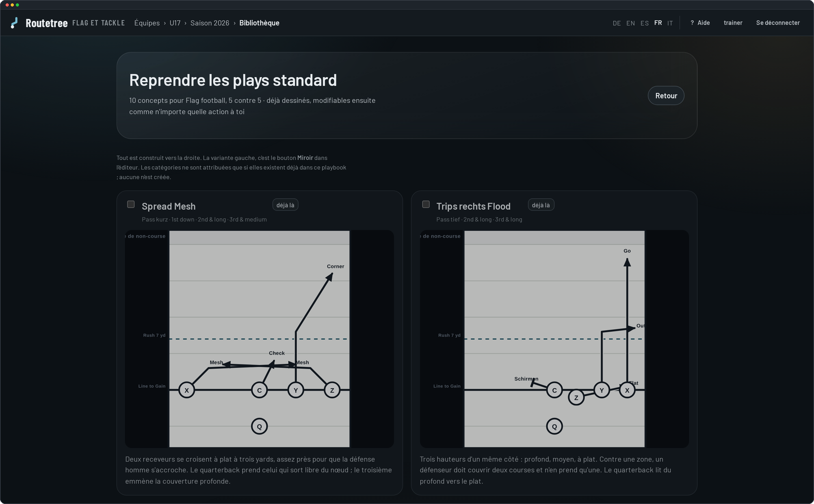Click the Z receiver circle in Trips Flood
Viewport: 814px width, 504px height.
click(576, 397)
